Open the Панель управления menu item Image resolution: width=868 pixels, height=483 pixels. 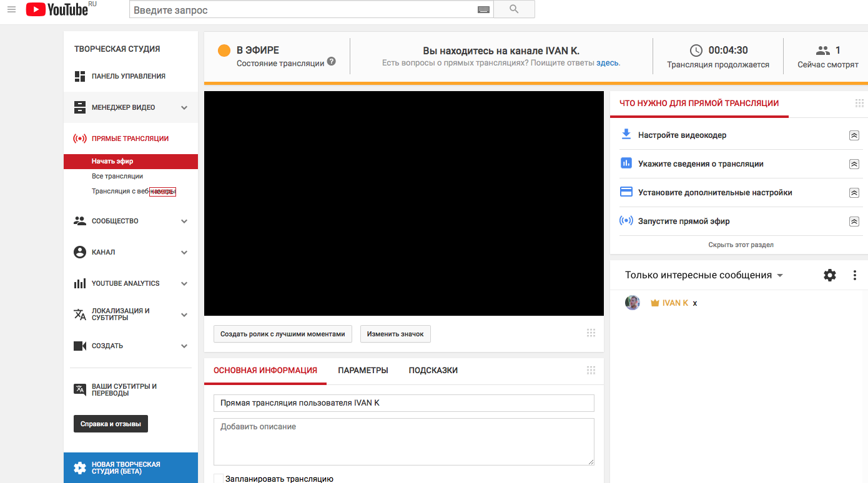(x=129, y=76)
